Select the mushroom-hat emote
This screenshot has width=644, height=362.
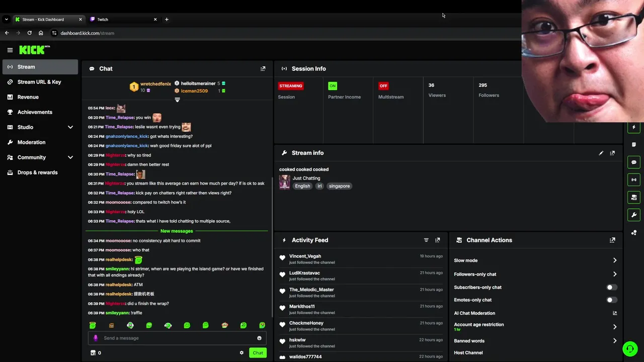[x=224, y=325]
